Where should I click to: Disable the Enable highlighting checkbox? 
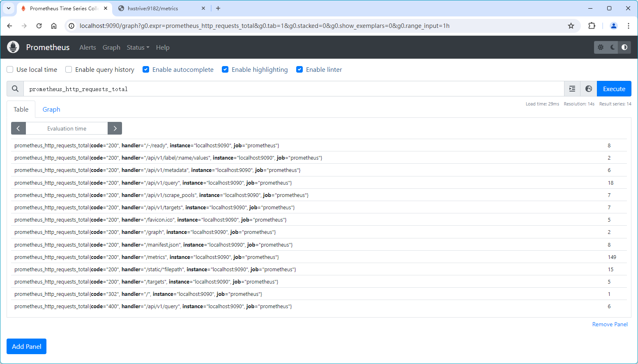pyautogui.click(x=225, y=69)
